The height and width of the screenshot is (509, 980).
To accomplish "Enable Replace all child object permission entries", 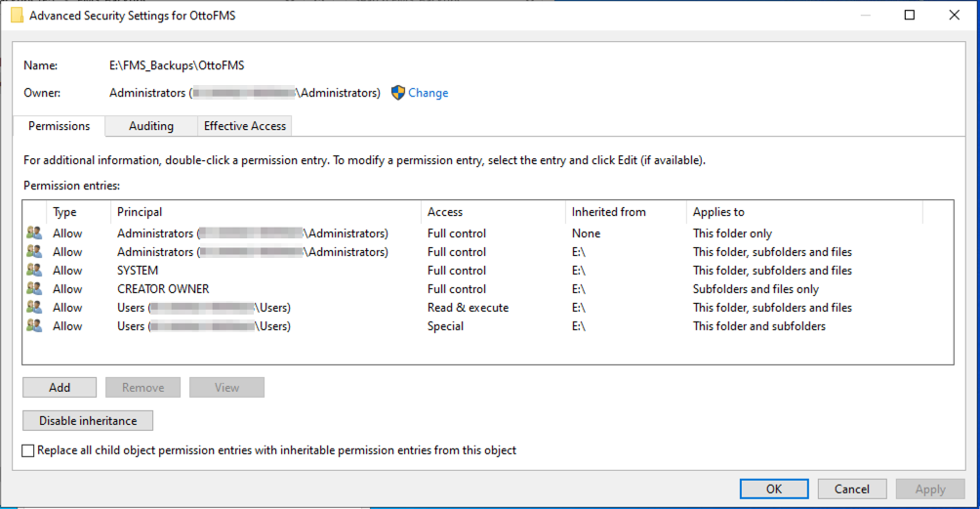I will (x=28, y=450).
